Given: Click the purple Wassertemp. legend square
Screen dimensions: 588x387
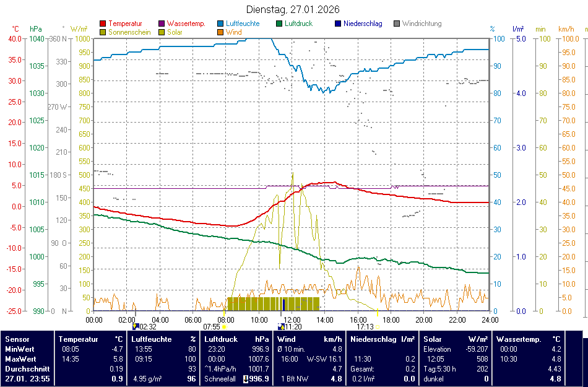Looking at the screenshot, I should point(162,24).
